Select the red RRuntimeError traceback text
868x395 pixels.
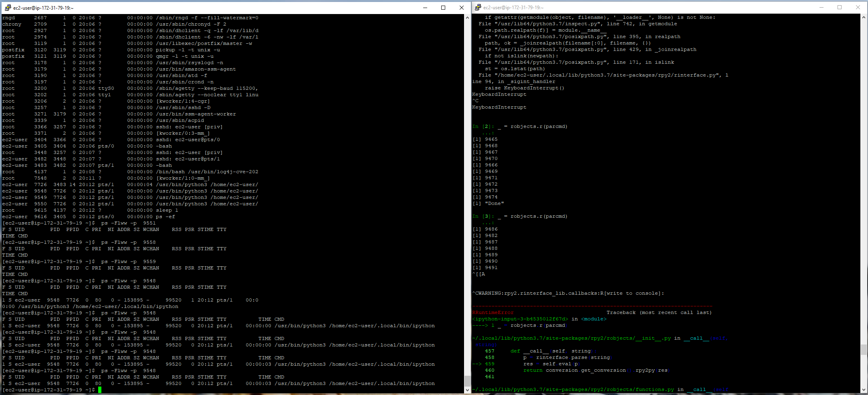(x=493, y=312)
